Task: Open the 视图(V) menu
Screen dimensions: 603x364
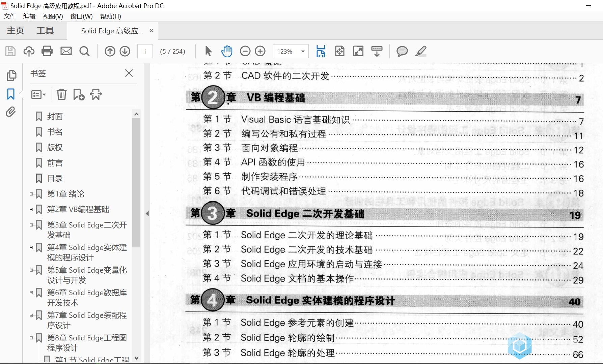Action: click(x=53, y=16)
